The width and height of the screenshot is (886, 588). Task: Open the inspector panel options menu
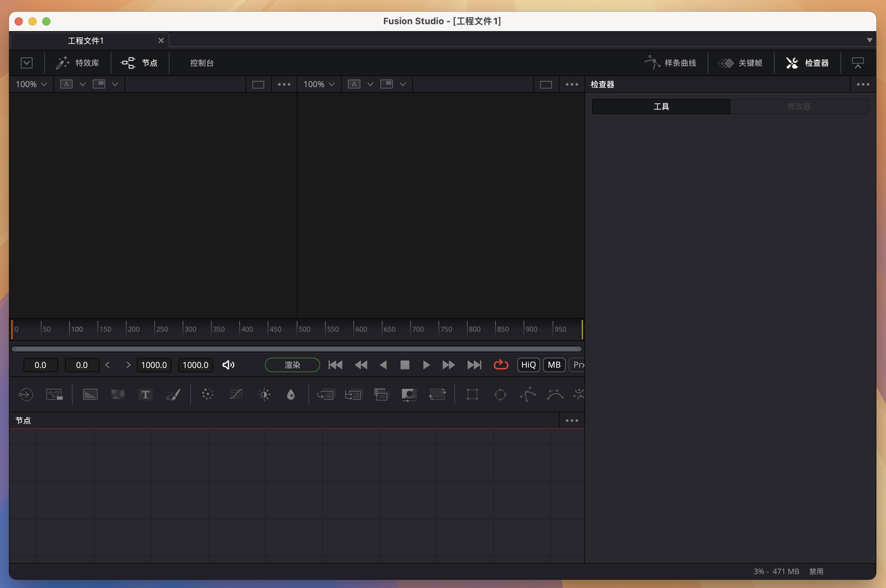[x=862, y=84]
